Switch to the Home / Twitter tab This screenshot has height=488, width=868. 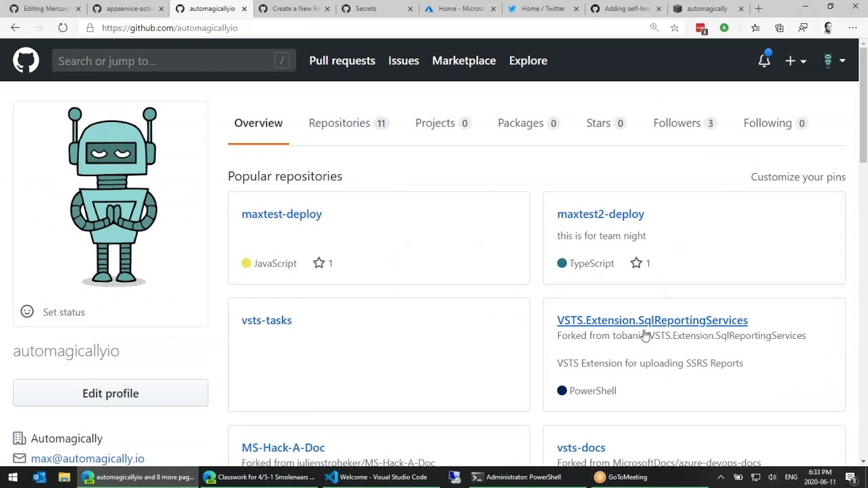pos(542,9)
